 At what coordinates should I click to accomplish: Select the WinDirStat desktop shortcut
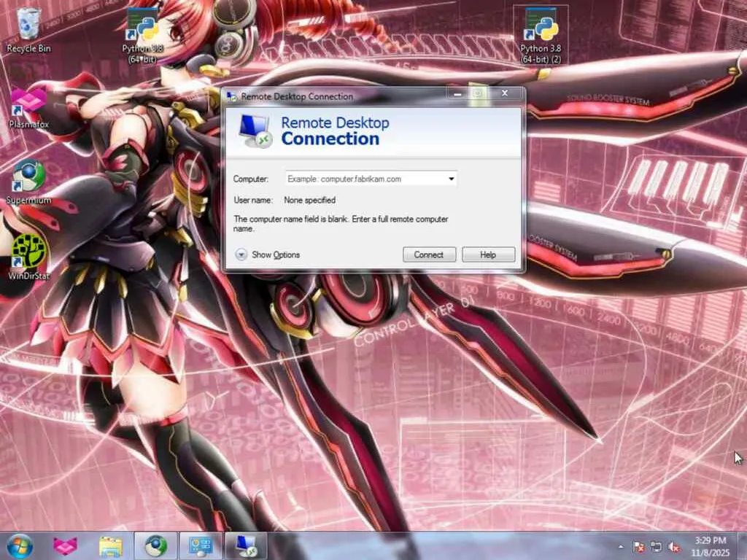tap(28, 257)
